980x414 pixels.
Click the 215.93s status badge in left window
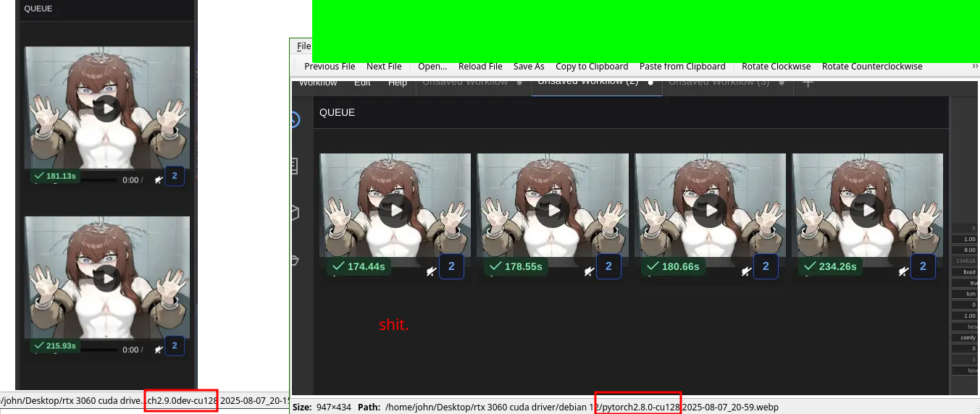tap(55, 346)
